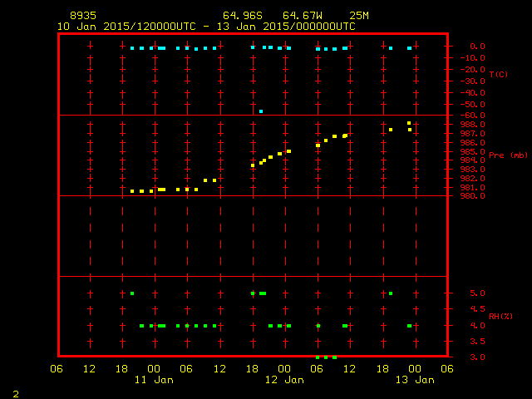Image resolution: width=532 pixels, height=399 pixels.
Task: Click the Pre (mb) axis label
Action: coord(508,155)
